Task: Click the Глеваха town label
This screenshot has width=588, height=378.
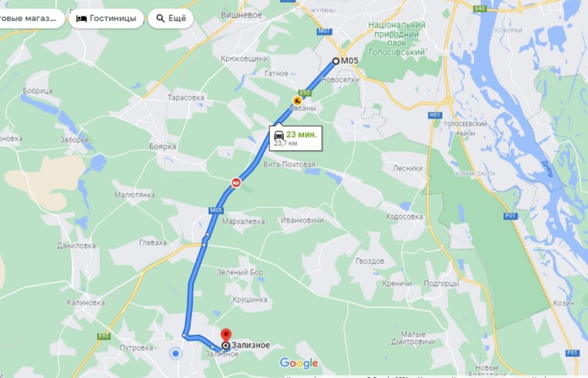Action: click(153, 242)
